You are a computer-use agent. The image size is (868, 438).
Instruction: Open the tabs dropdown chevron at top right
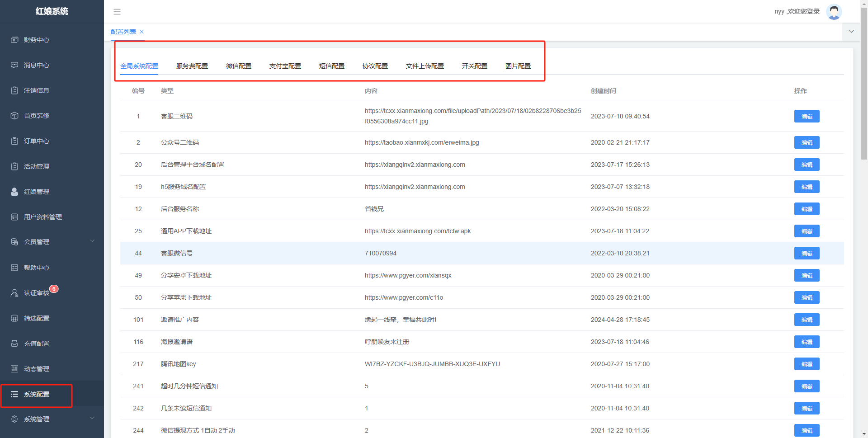pyautogui.click(x=851, y=32)
